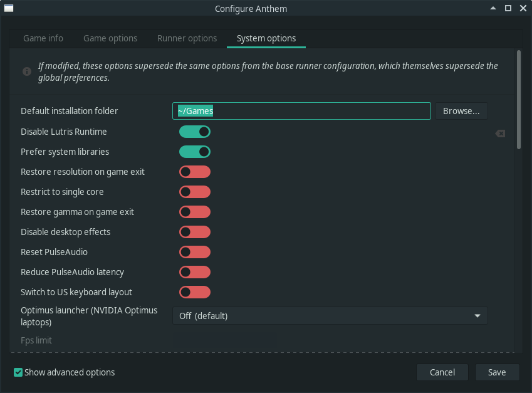Maximize the Configure Anthem window
Viewport: 532px width, 393px height.
tap(508, 8)
